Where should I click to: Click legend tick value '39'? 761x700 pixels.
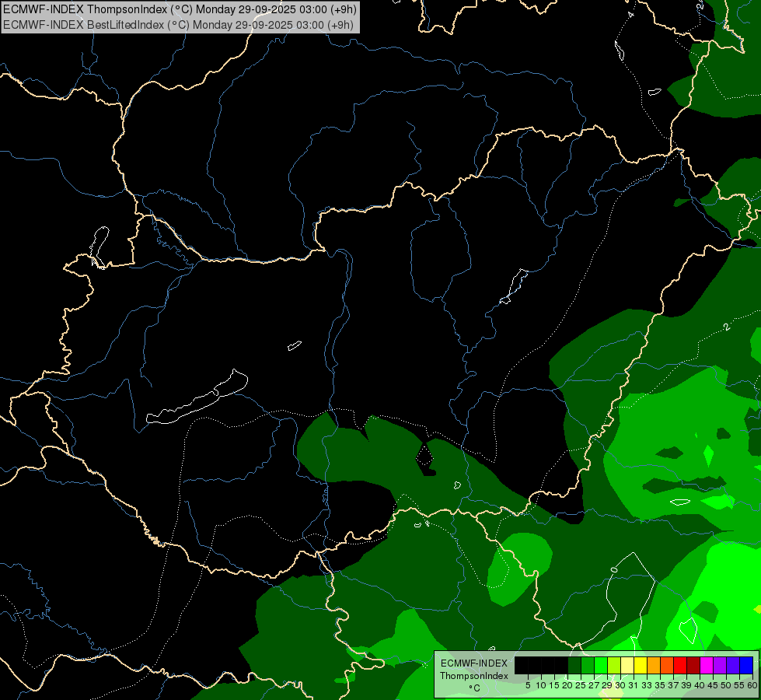click(x=686, y=685)
